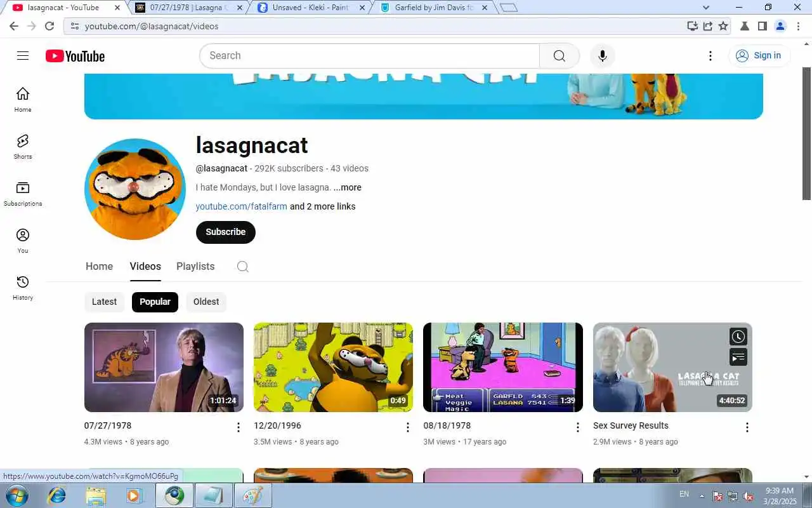Image resolution: width=812 pixels, height=508 pixels.
Task: Open History in the left sidebar
Action: 23,288
